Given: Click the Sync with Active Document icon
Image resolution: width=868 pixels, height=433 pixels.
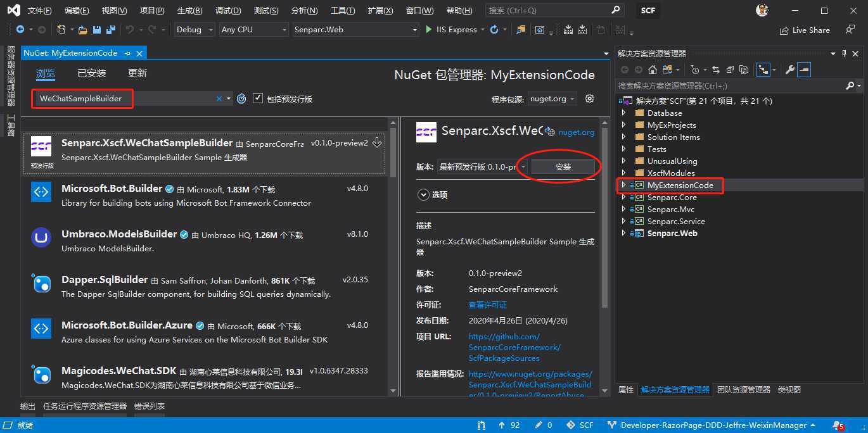Looking at the screenshot, I should pyautogui.click(x=716, y=70).
